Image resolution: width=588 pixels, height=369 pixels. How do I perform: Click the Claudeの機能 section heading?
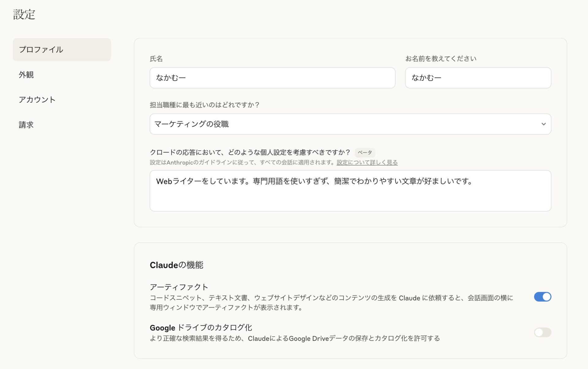click(176, 265)
